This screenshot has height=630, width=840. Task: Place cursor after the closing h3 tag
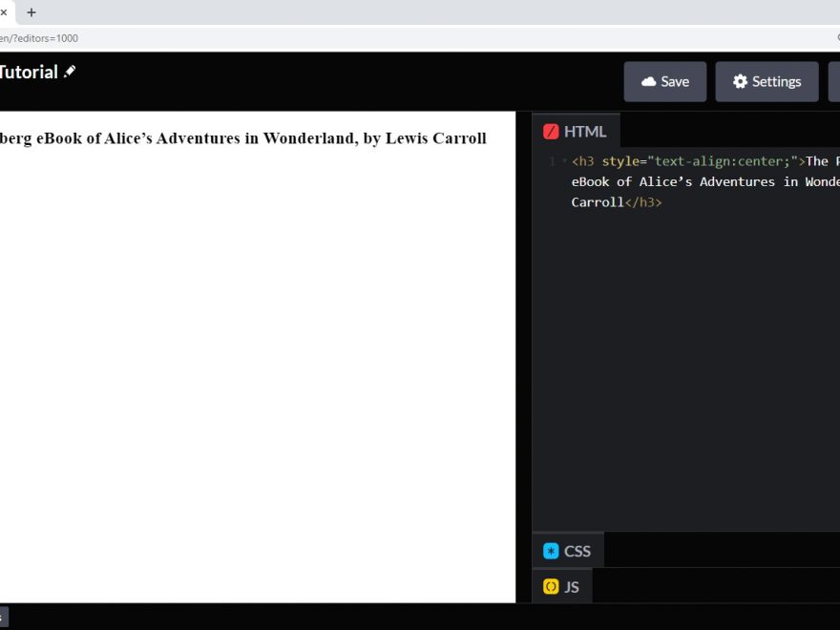pos(662,202)
